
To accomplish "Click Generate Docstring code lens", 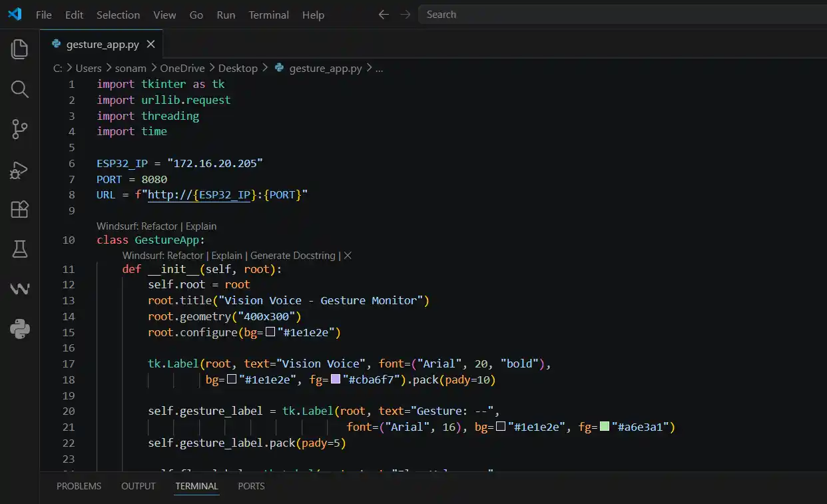I will pyautogui.click(x=294, y=255).
